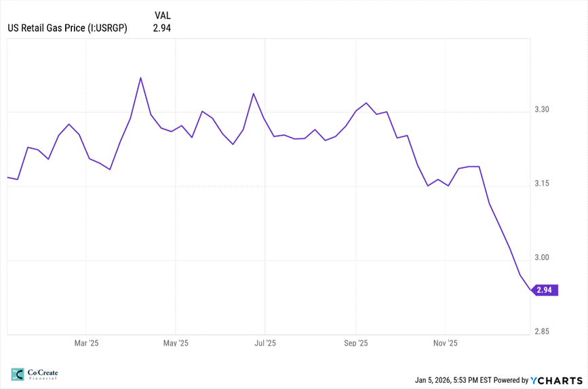Viewport: 588px width, 389px height.
Task: Click the YCharts logo
Action: (x=557, y=380)
